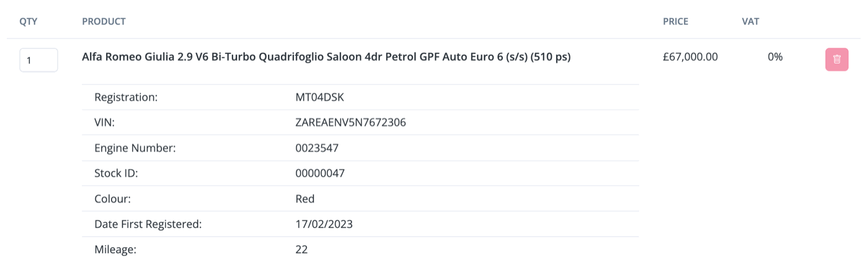The height and width of the screenshot is (272, 868).
Task: Click the Engine Number row label
Action: click(135, 148)
